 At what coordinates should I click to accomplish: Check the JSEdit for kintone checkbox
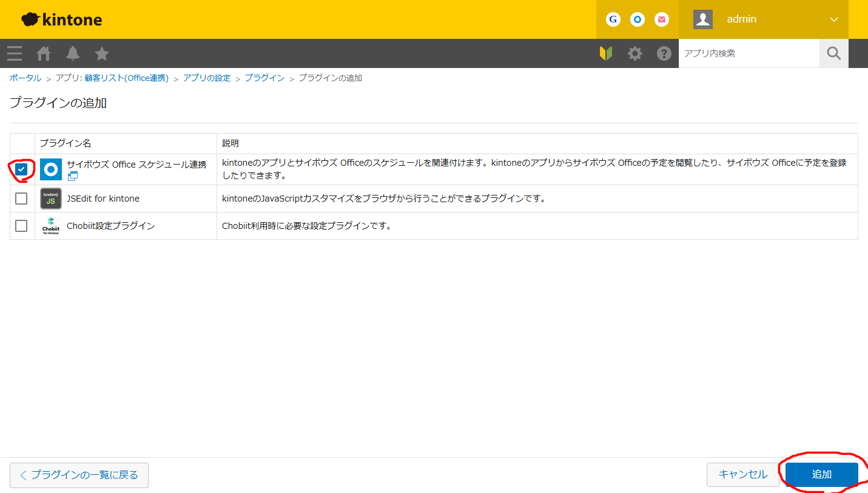22,199
